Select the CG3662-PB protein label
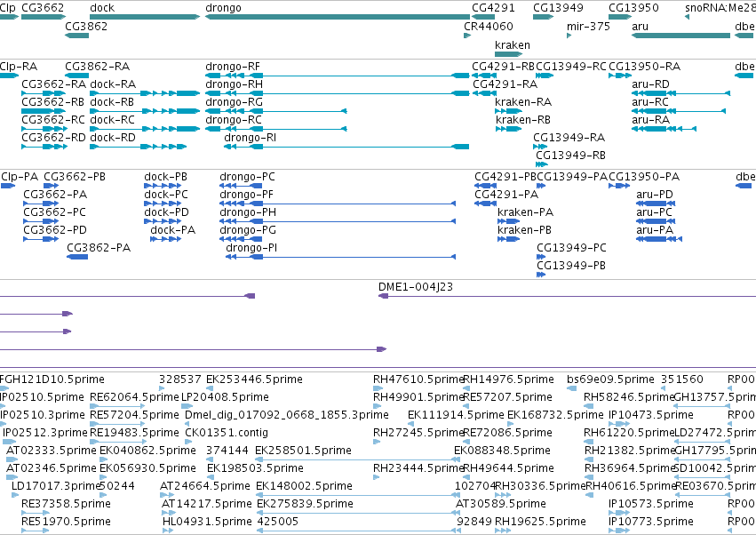The image size is (756, 535). coord(75,177)
